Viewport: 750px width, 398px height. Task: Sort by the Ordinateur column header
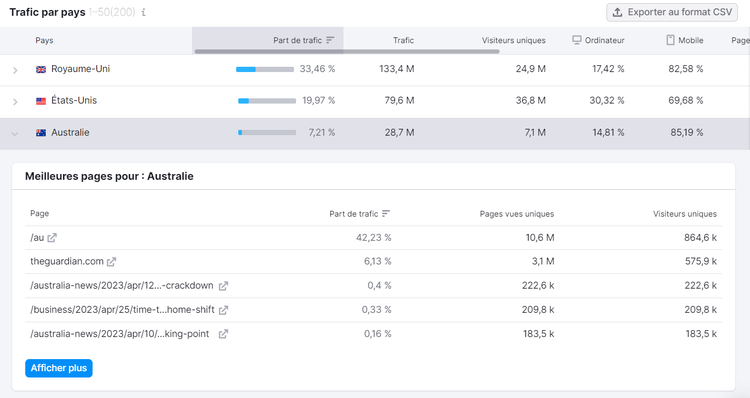[x=605, y=40]
